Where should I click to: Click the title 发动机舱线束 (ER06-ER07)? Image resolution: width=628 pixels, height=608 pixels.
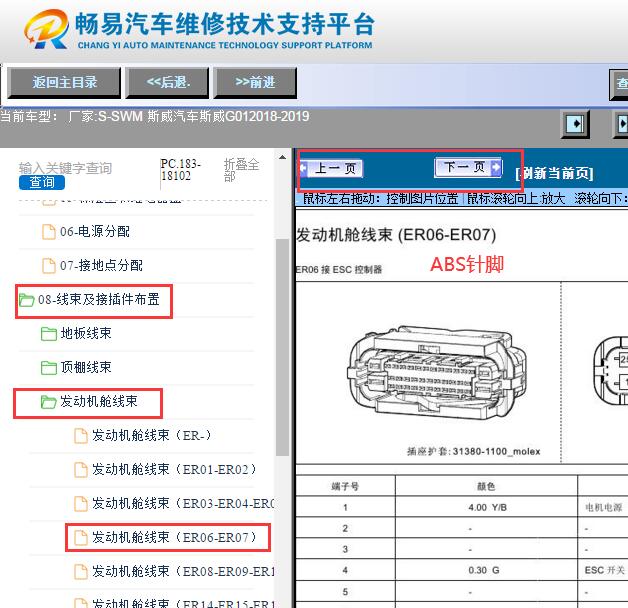pos(396,235)
